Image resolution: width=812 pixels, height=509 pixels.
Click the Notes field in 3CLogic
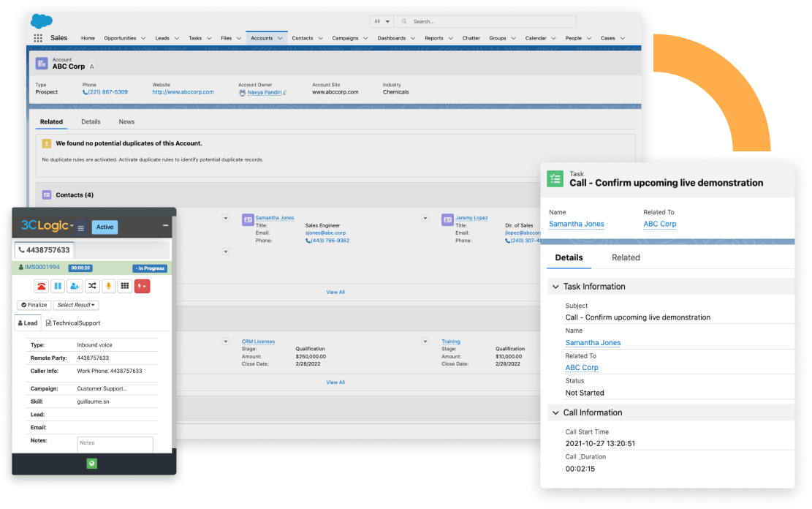115,444
